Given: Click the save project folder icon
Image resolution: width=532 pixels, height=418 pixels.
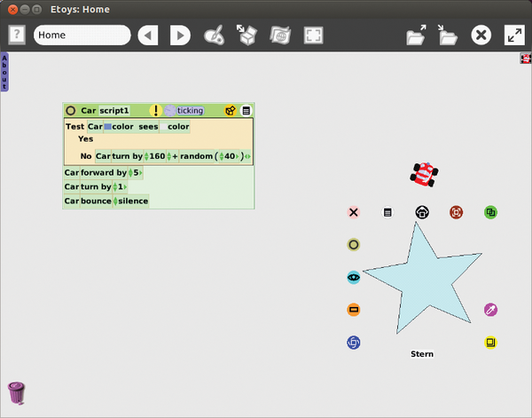Looking at the screenshot, I should (448, 35).
